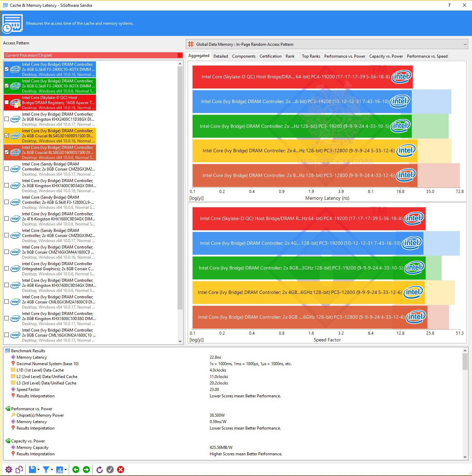Image resolution: width=472 pixels, height=476 pixels.
Task: Open the dropdown arrow beside the save icon
Action: tap(38, 470)
